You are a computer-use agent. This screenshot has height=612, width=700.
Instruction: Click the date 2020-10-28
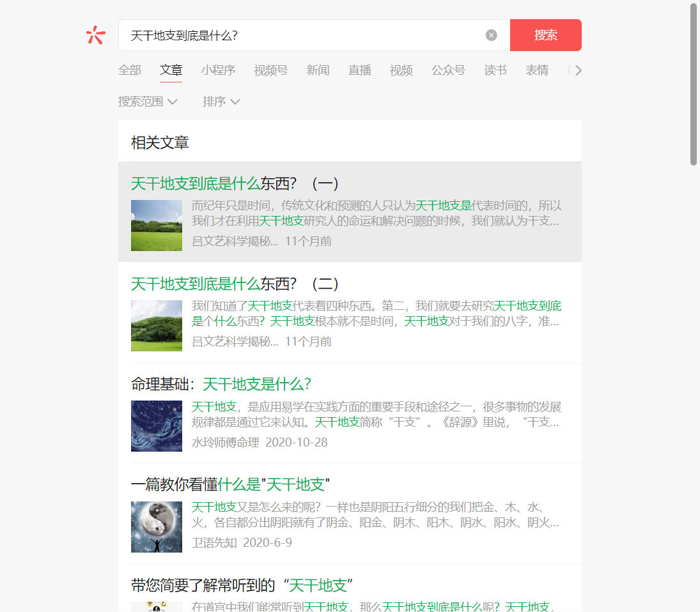click(x=297, y=443)
